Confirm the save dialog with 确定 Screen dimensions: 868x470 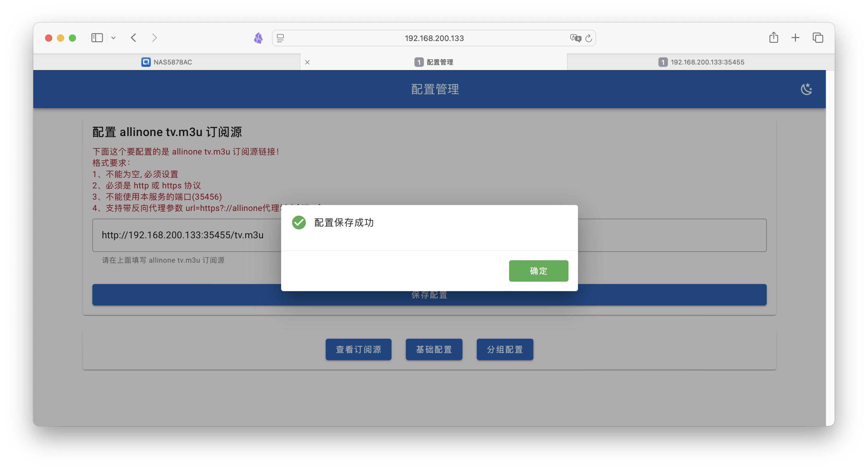click(x=538, y=271)
